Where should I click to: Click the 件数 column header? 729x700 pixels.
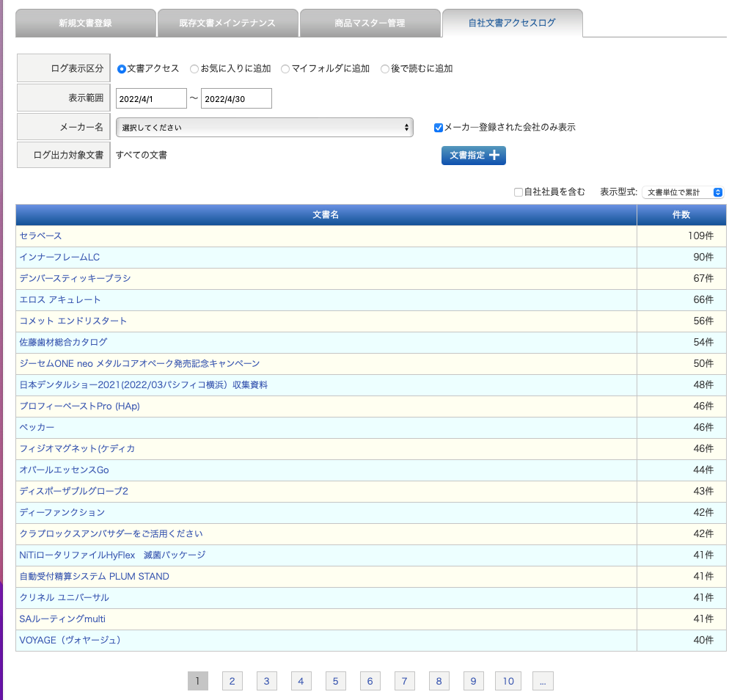681,215
